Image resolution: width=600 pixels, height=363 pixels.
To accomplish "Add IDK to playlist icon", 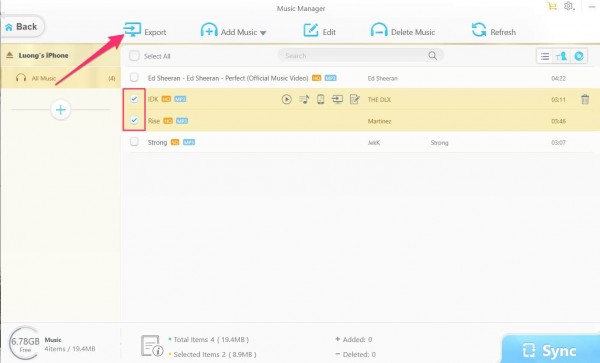I will [304, 99].
